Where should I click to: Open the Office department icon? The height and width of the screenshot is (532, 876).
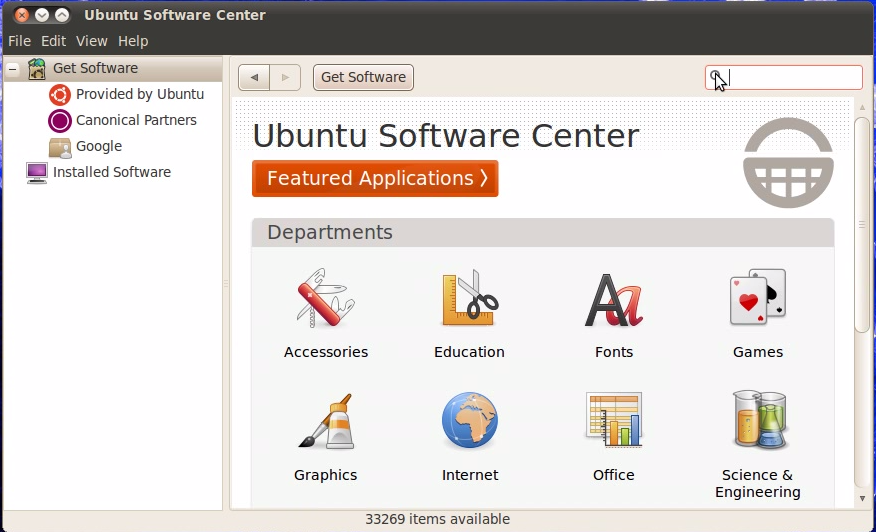click(x=613, y=420)
